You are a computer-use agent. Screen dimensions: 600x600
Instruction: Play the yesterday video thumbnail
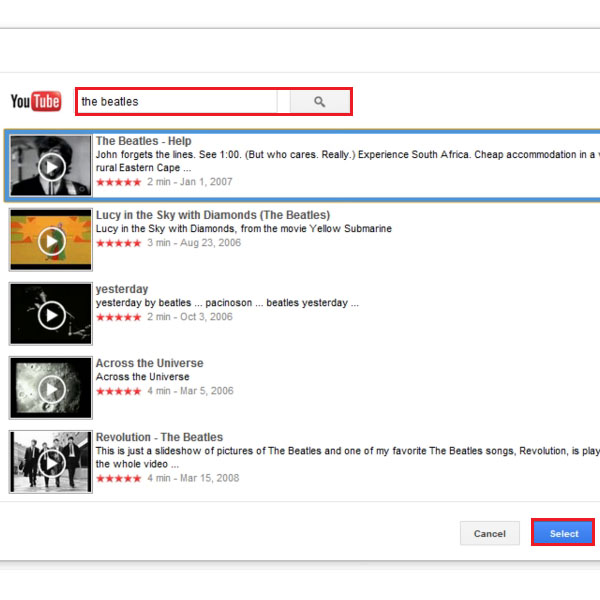[51, 314]
